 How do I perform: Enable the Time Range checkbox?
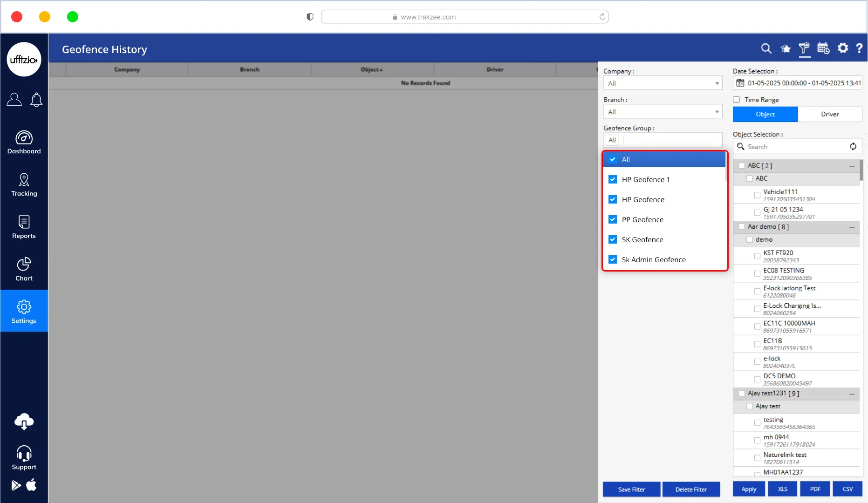(737, 100)
